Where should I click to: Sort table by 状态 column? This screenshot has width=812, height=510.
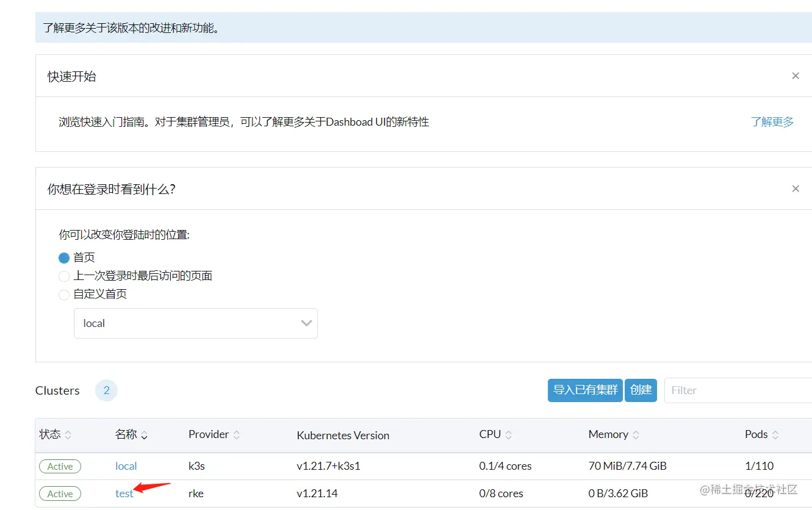(56, 435)
